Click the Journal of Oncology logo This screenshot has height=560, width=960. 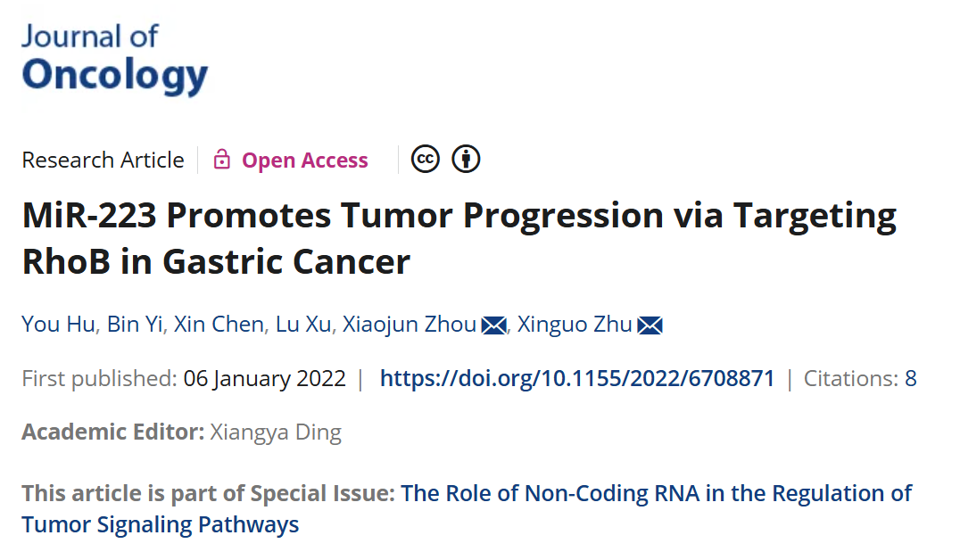point(114,60)
